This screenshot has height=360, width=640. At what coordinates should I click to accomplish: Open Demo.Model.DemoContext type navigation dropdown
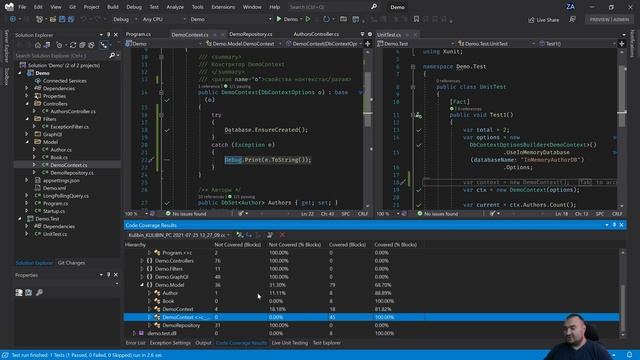(244, 43)
